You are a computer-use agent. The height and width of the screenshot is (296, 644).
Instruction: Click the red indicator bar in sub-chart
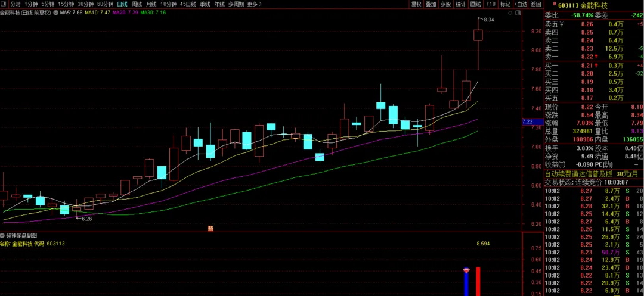coord(478,281)
